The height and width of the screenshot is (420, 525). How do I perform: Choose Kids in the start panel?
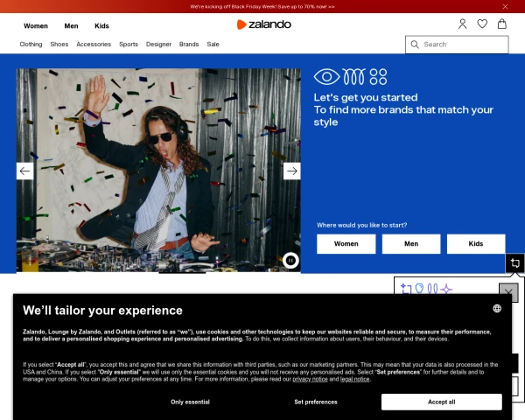point(476,244)
